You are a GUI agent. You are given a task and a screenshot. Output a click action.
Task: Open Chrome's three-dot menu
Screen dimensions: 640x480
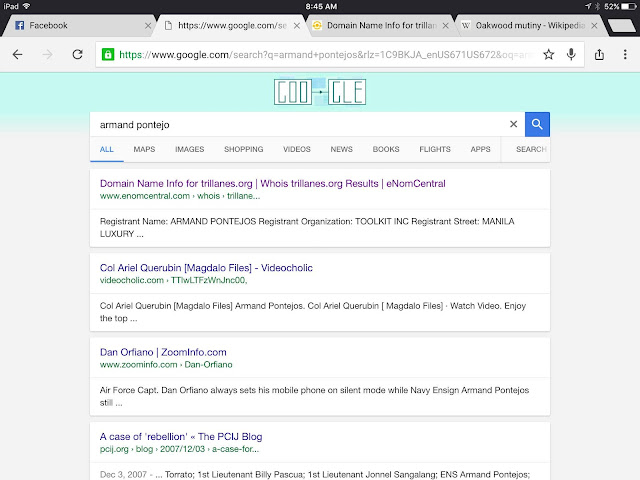pos(625,54)
